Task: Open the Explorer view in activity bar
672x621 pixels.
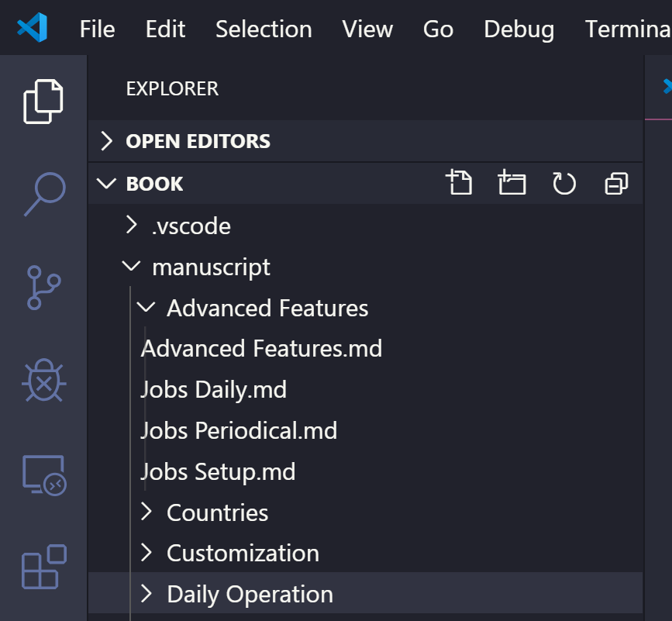Action: click(43, 102)
